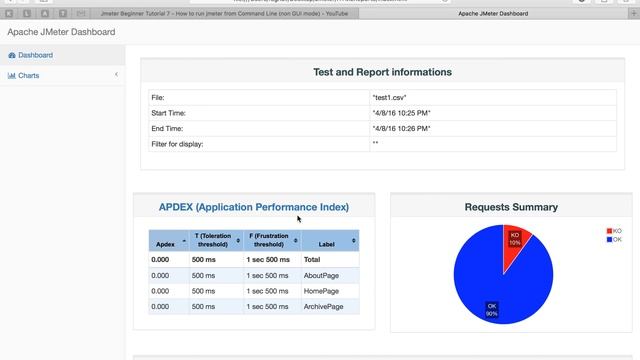
Task: Click 500 ms in the ArchivePage row
Action: 203,307
